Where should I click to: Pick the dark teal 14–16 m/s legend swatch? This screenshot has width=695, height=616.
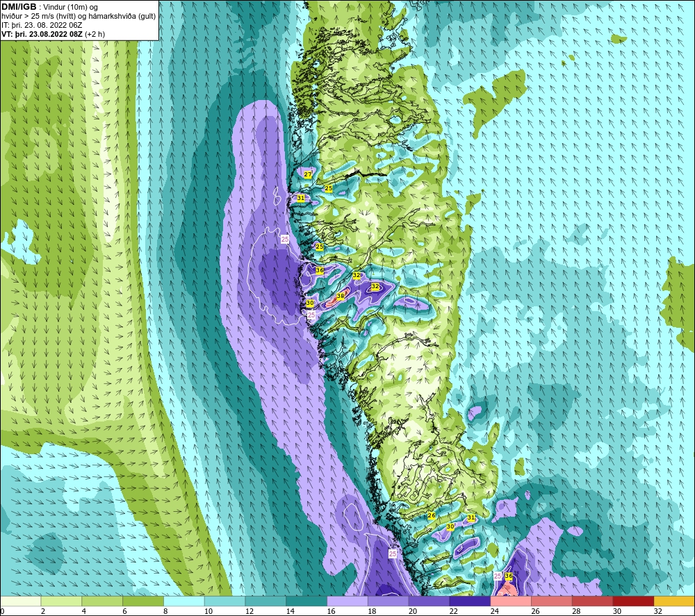[306, 601]
